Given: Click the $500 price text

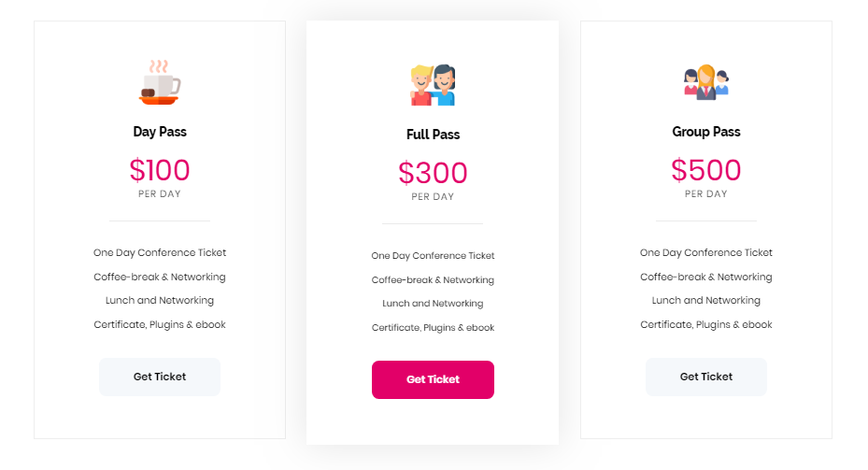Looking at the screenshot, I should [706, 170].
